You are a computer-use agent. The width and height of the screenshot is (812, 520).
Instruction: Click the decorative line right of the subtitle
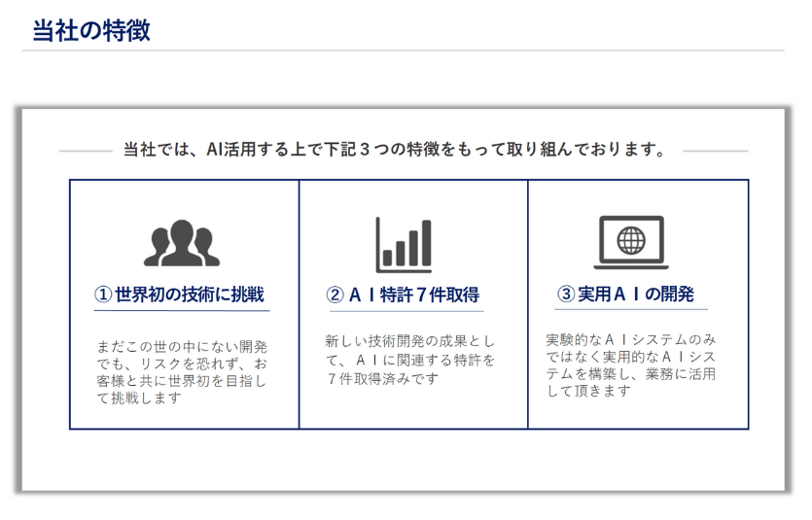715,152
